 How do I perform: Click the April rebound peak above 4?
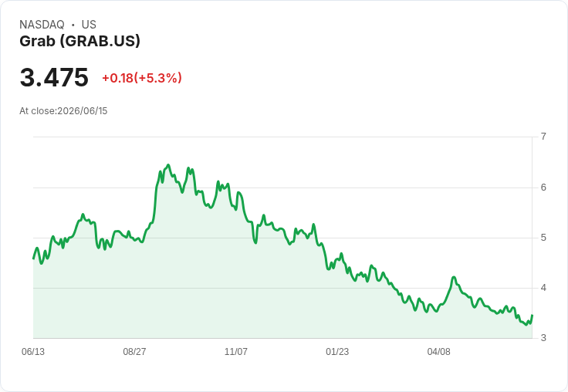pyautogui.click(x=454, y=277)
